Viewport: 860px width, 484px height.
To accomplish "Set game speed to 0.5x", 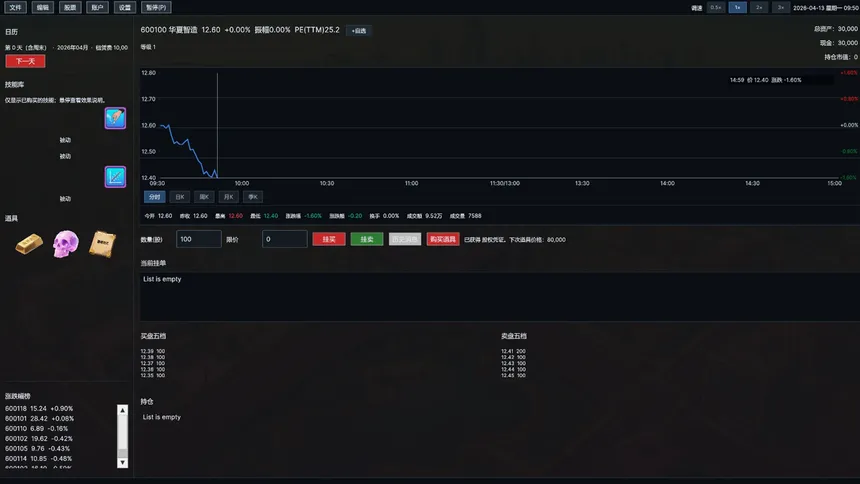I will pyautogui.click(x=716, y=8).
